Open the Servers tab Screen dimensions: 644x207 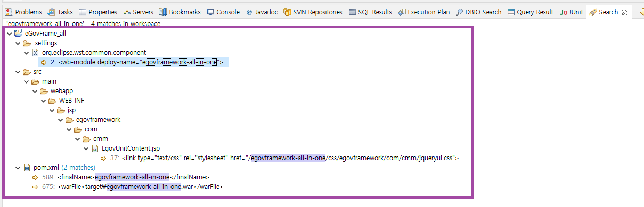click(138, 12)
